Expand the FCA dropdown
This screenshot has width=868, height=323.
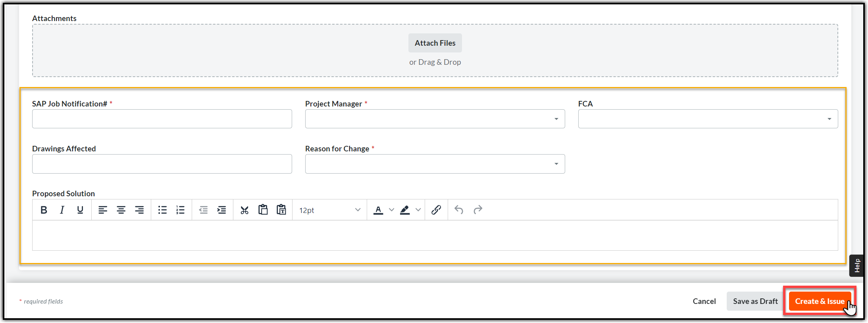[708, 119]
